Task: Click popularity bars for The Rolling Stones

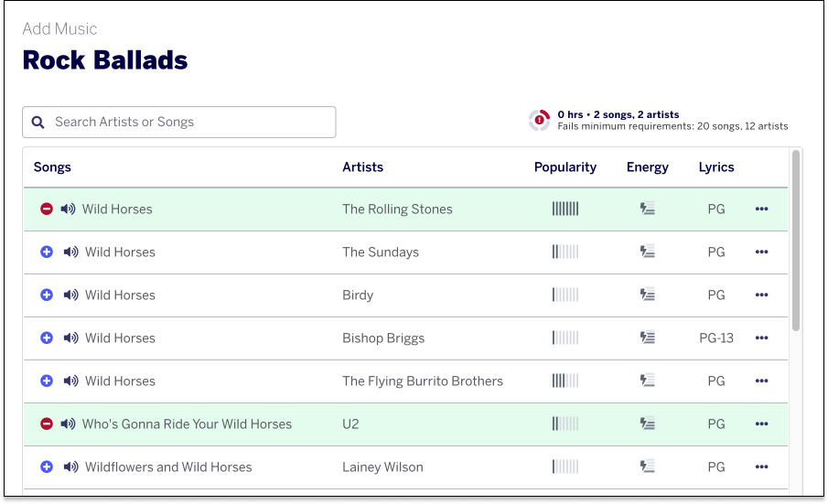Action: pyautogui.click(x=565, y=209)
